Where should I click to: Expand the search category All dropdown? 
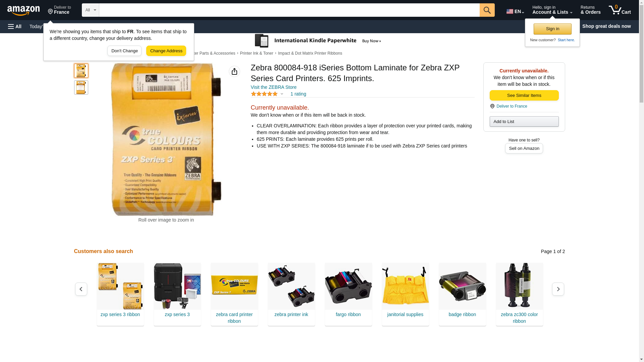tap(91, 10)
